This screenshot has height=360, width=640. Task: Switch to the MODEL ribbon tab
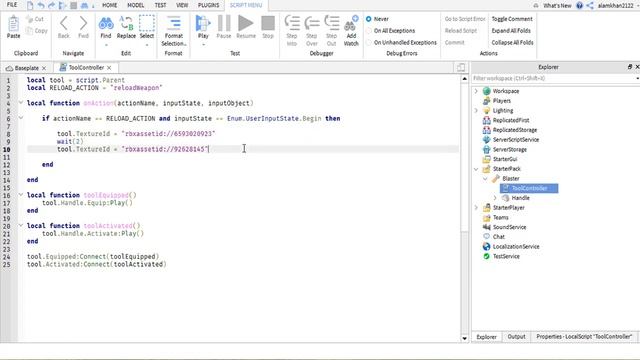(136, 5)
